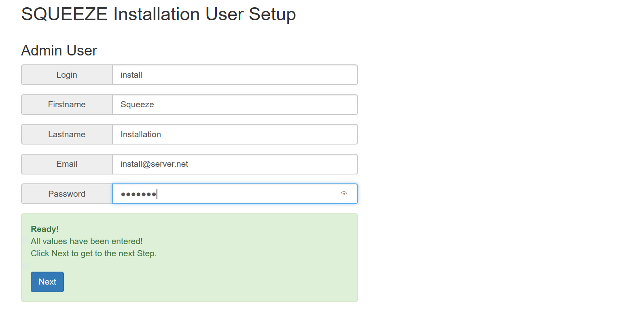Viewport: 644px width, 319px height.
Task: Select the Lastname input field
Action: point(235,134)
